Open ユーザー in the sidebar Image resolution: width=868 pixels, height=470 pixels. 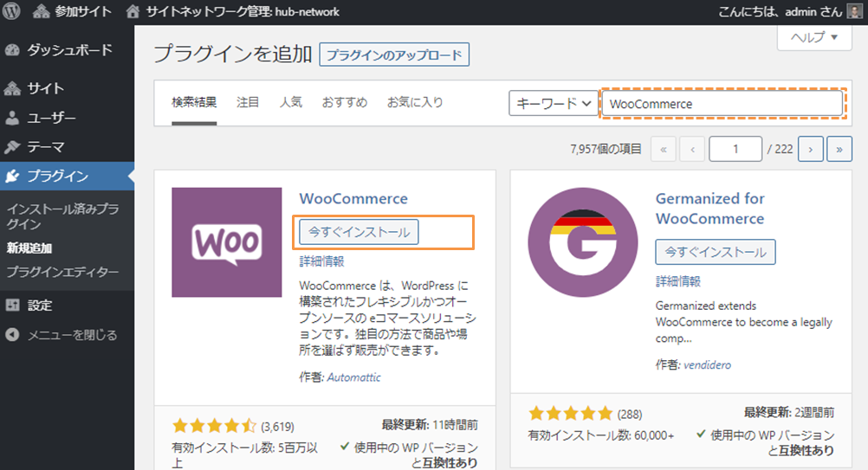pos(67,118)
